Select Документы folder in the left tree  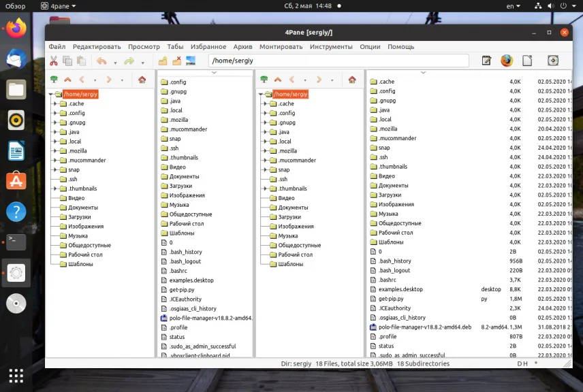(x=83, y=208)
